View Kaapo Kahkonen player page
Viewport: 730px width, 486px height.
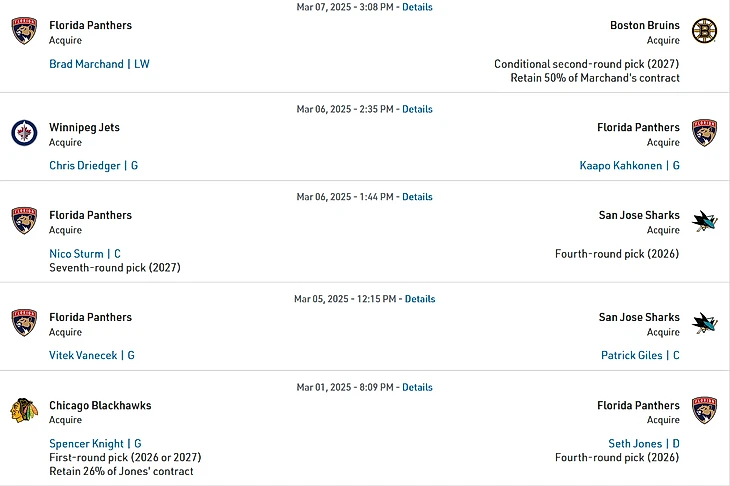[x=629, y=165]
